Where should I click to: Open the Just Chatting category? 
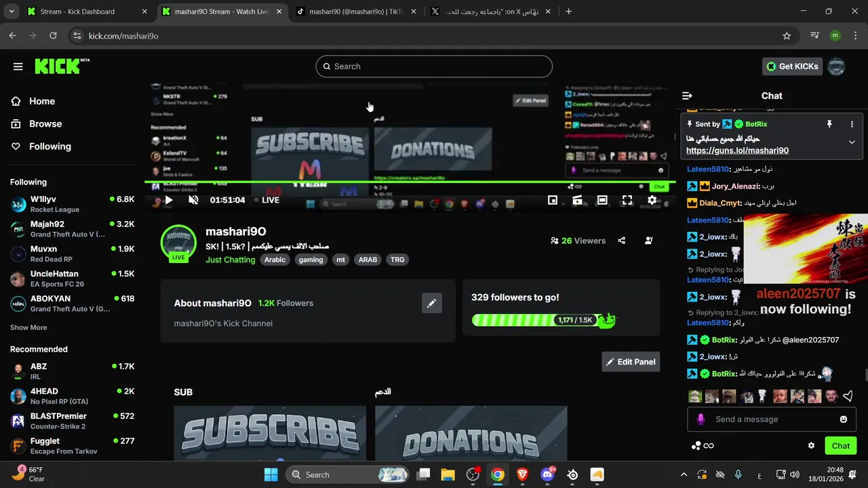click(x=231, y=260)
